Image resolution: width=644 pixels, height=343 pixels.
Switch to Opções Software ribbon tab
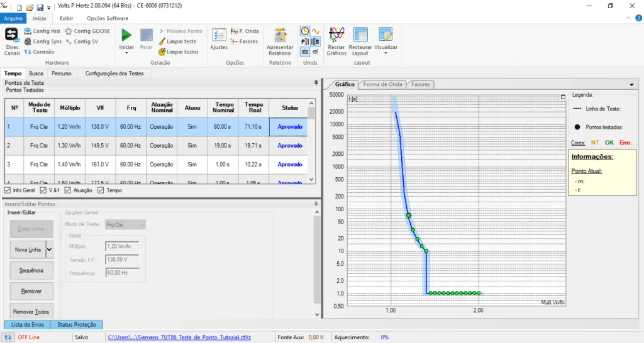[107, 18]
